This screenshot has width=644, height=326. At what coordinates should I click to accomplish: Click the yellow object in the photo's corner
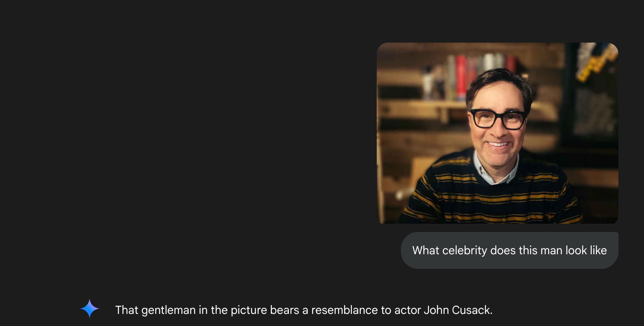[595, 62]
